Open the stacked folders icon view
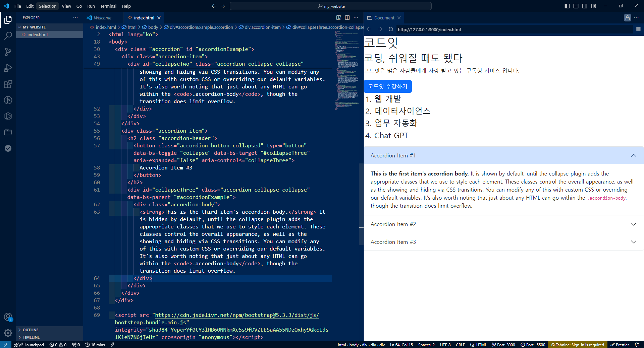644x348 pixels. 8,132
